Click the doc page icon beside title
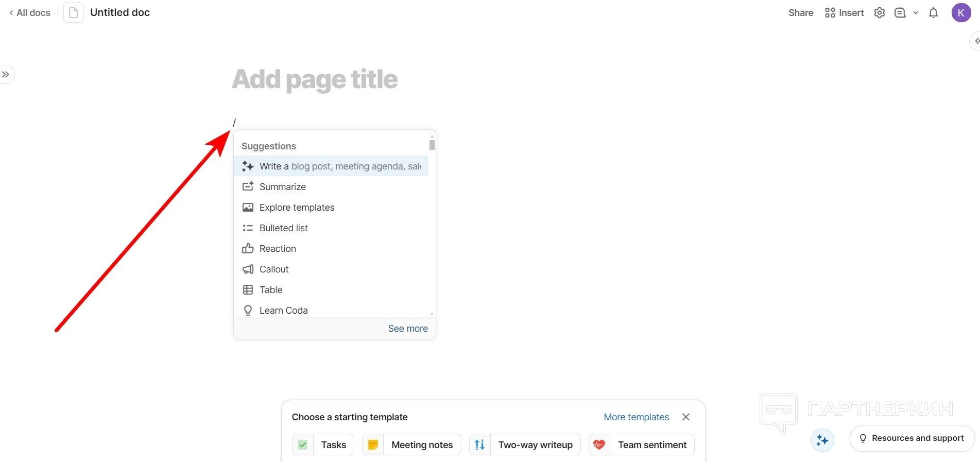This screenshot has width=980, height=462. 73,13
